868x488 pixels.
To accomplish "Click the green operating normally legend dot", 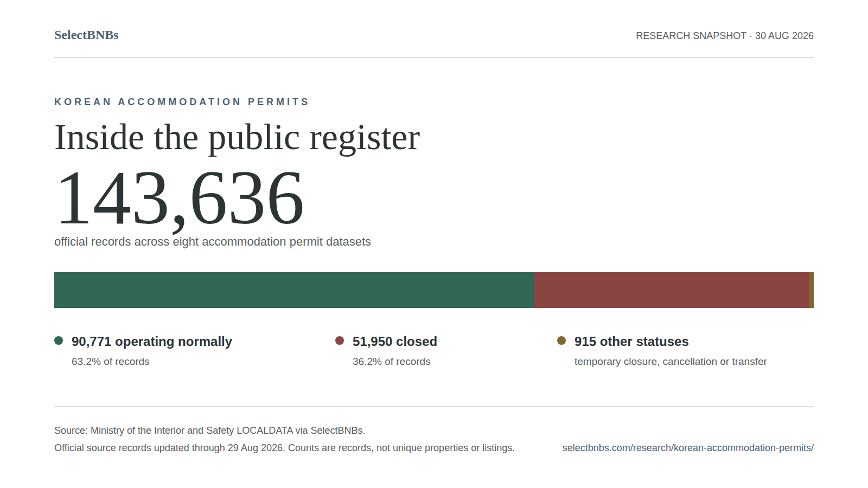I will click(x=59, y=341).
